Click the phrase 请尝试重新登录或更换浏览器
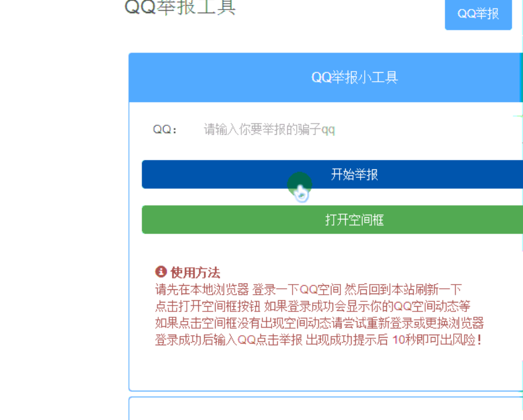This screenshot has height=420, width=523. click(x=408, y=323)
